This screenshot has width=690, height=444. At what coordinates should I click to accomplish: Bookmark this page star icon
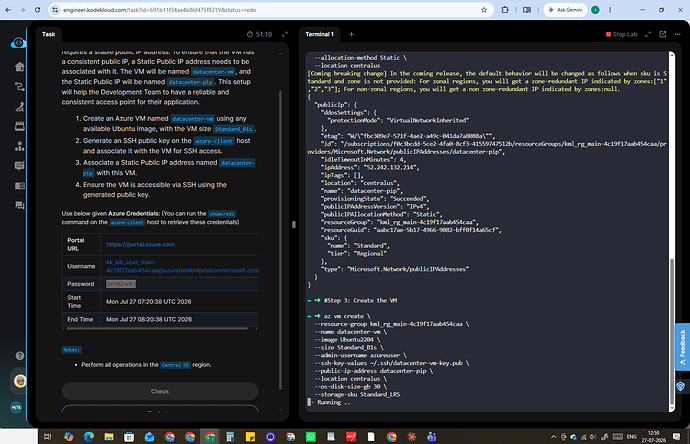(x=484, y=10)
